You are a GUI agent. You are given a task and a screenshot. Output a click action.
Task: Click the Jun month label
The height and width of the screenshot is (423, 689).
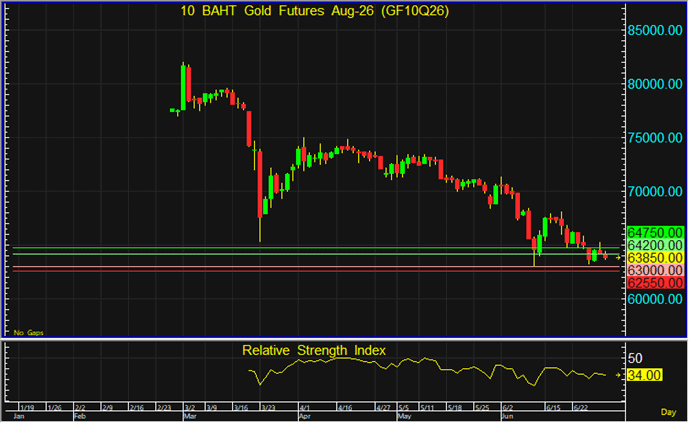pyautogui.click(x=508, y=416)
